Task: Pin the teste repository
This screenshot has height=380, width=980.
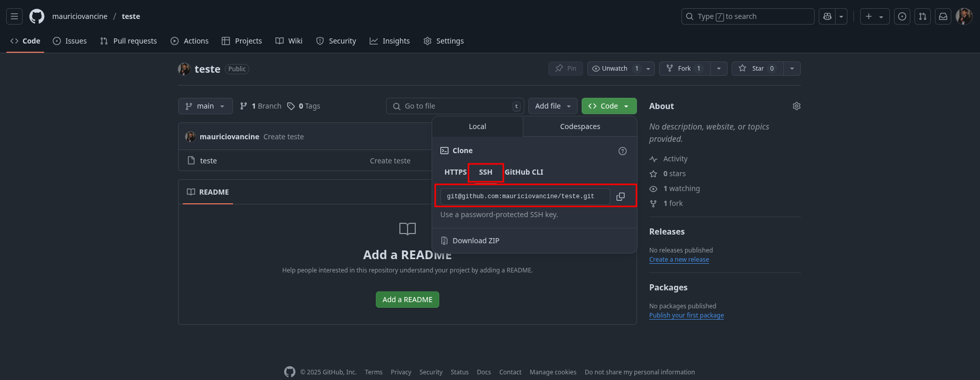Action: [x=566, y=69]
